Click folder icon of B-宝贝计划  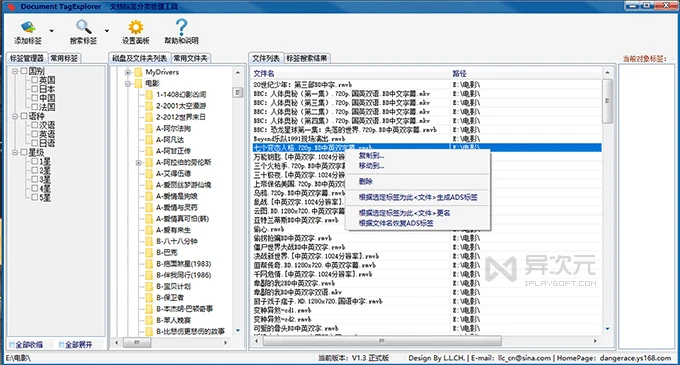coord(149,286)
